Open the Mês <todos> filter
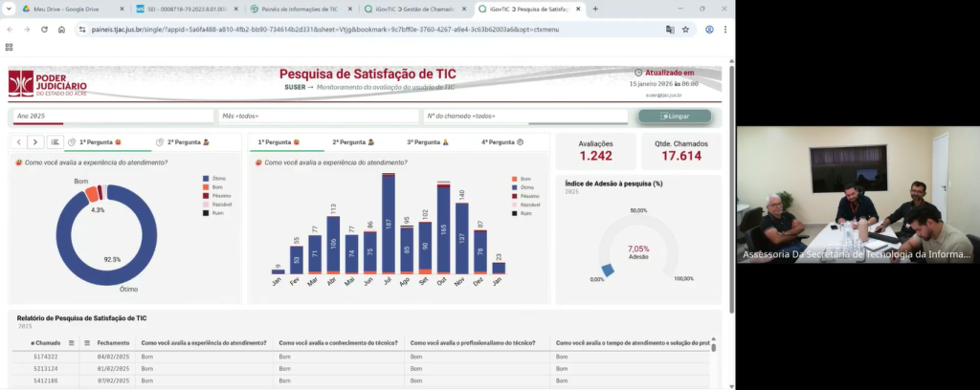The image size is (980, 390). coord(319,116)
